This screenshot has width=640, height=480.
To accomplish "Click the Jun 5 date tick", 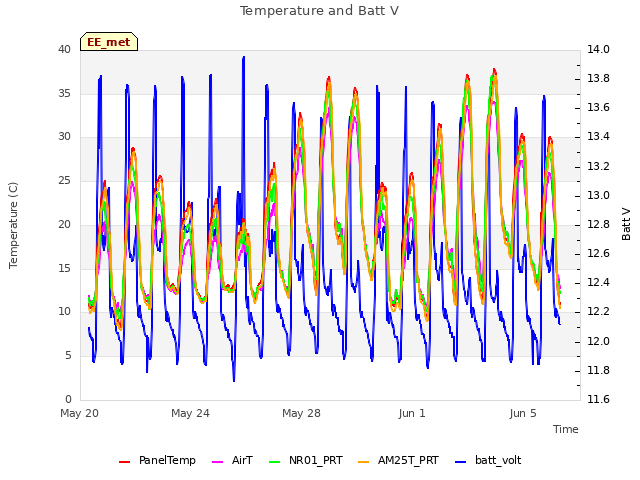I will point(523,413).
